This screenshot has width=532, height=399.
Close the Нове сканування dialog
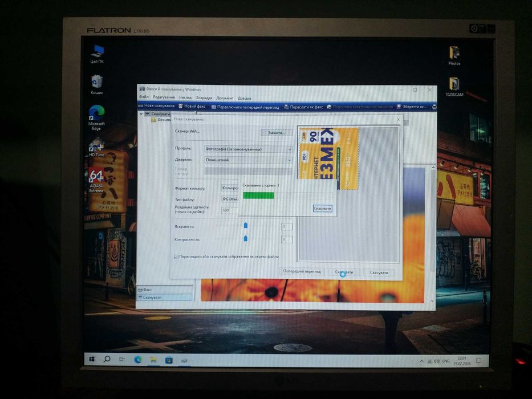pos(399,120)
